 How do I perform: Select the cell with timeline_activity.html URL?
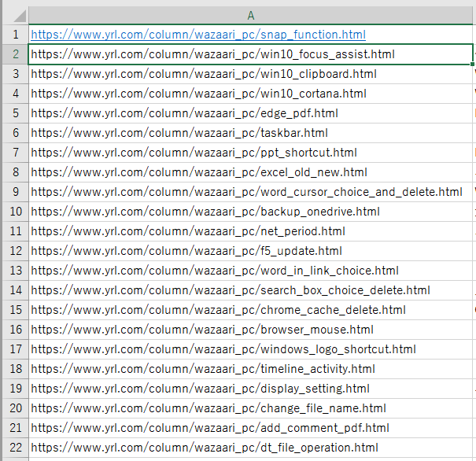(x=251, y=369)
